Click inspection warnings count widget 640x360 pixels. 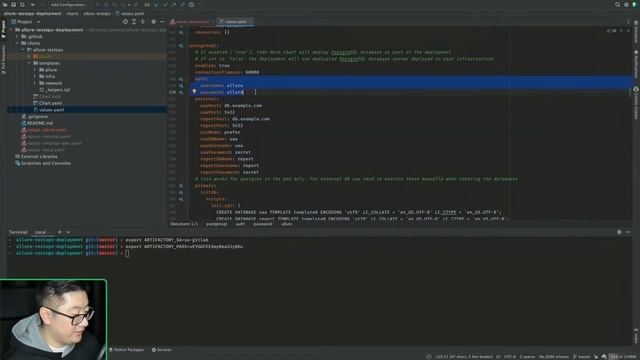click(611, 31)
